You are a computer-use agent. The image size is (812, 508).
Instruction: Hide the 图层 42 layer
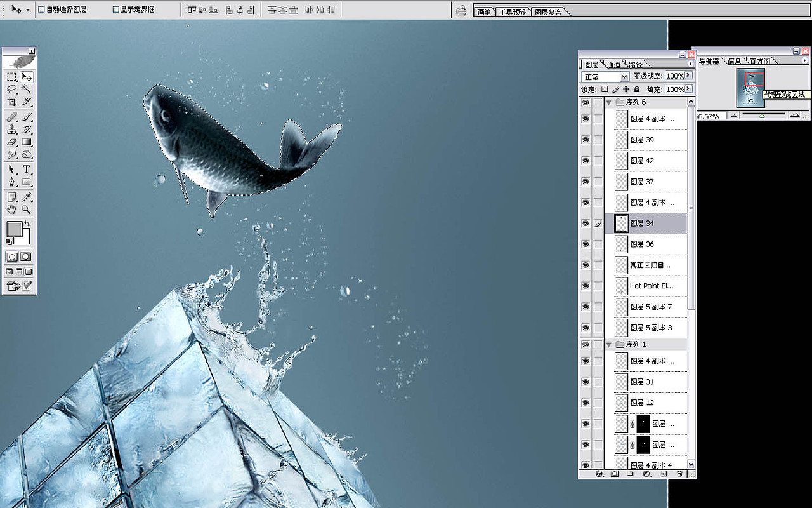point(586,161)
